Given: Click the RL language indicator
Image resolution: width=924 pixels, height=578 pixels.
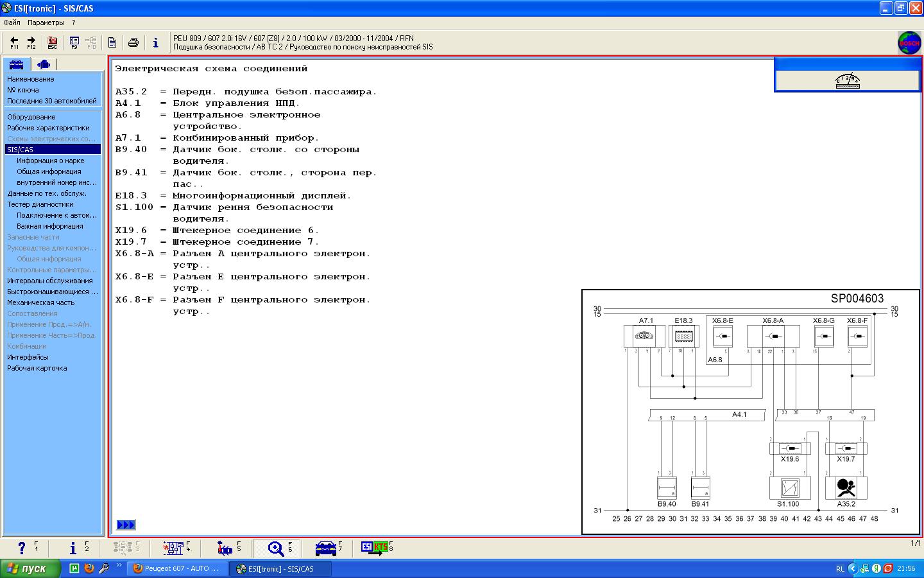Looking at the screenshot, I should tap(840, 568).
